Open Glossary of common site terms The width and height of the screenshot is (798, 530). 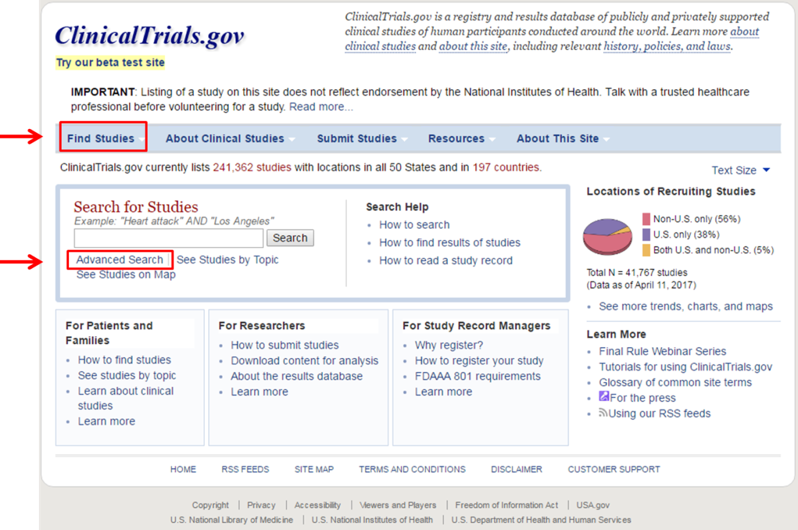pos(675,382)
